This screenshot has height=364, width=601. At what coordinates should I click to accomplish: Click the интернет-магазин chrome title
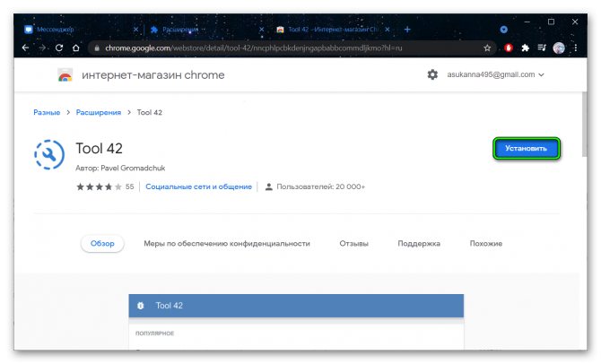(152, 75)
